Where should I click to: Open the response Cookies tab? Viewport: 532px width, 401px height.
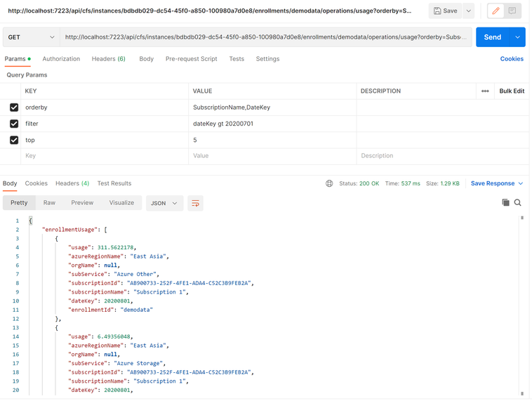click(x=36, y=183)
